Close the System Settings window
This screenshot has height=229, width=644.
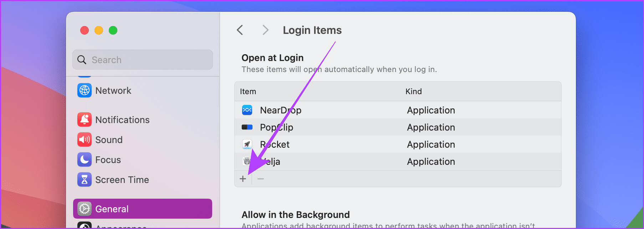pyautogui.click(x=85, y=30)
